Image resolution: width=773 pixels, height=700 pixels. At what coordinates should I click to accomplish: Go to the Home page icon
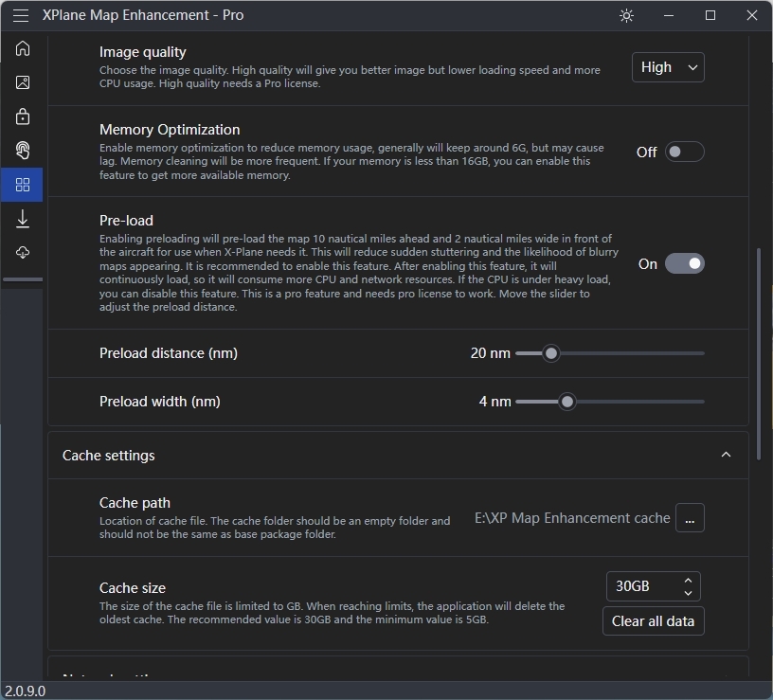tap(23, 48)
